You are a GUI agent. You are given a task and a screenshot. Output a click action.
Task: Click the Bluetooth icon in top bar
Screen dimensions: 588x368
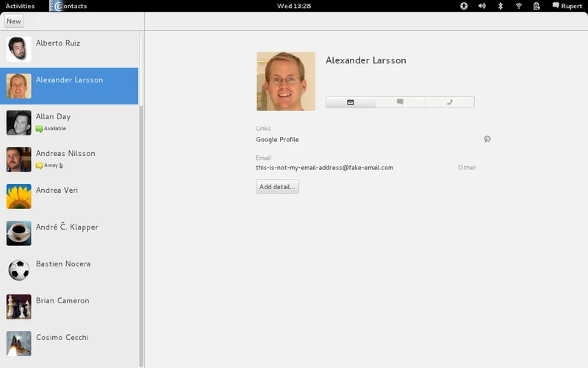(x=501, y=6)
